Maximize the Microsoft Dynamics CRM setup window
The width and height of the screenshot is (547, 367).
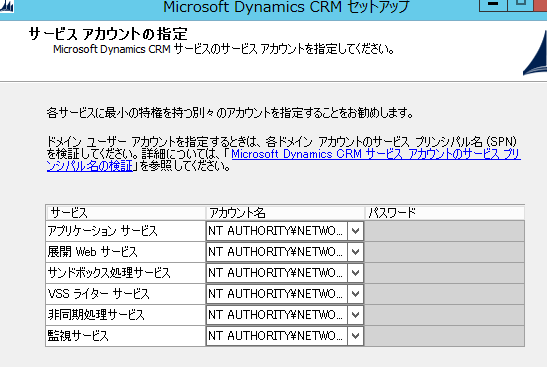(520, 5)
